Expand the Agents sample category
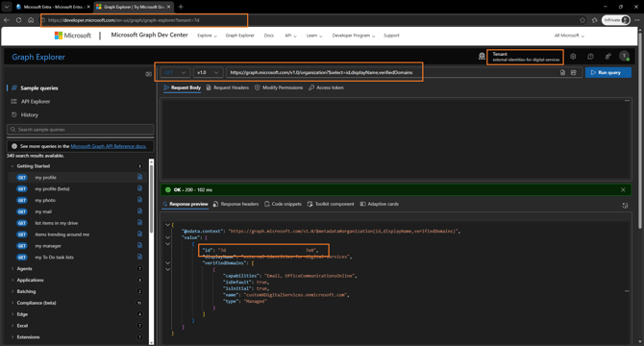644x346 pixels. [12, 269]
